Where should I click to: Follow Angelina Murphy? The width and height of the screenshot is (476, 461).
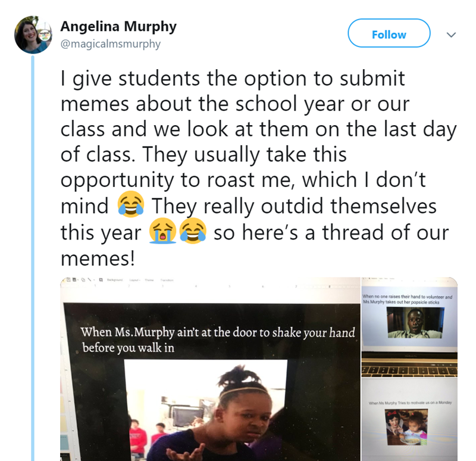[389, 35]
